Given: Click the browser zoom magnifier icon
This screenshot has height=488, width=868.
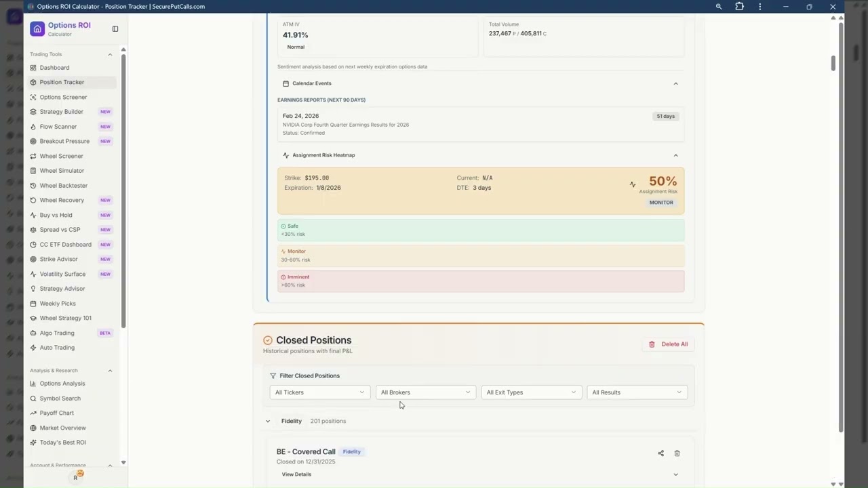Looking at the screenshot, I should tap(719, 7).
